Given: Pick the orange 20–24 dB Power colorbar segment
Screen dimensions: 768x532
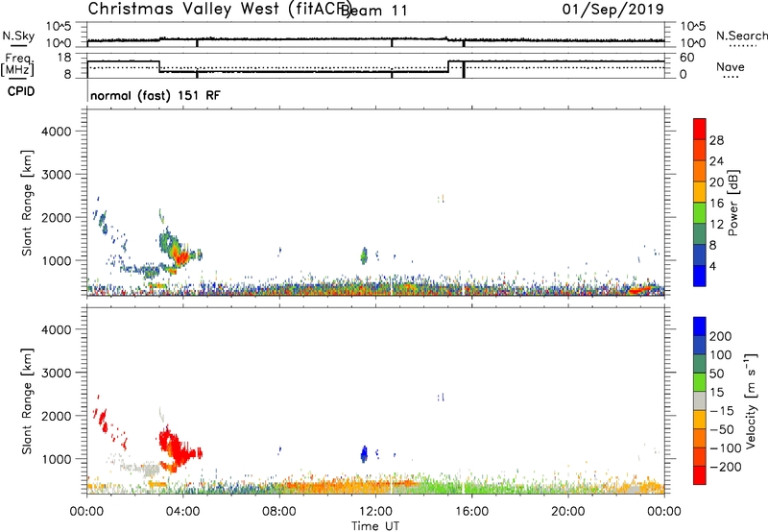Looking at the screenshot, I should 700,171.
